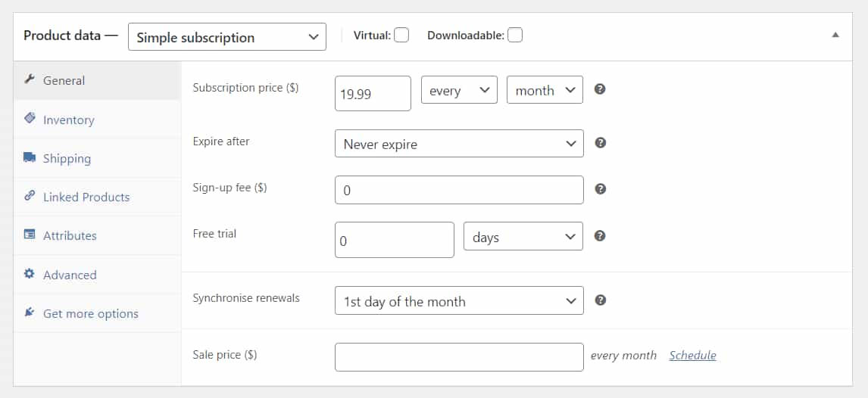Click the Advanced gear icon
The image size is (868, 398).
(x=30, y=274)
